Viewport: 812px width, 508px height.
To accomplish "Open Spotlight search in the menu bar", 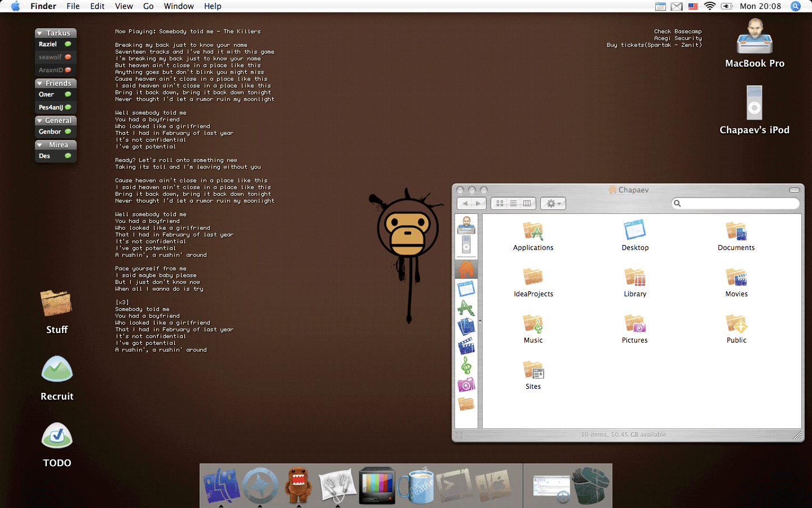I will [796, 6].
